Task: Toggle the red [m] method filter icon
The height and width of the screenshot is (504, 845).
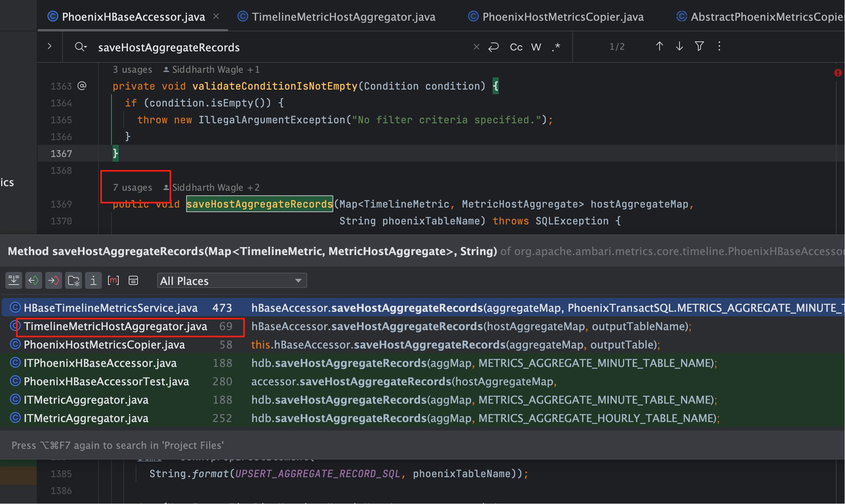Action: pyautogui.click(x=113, y=281)
